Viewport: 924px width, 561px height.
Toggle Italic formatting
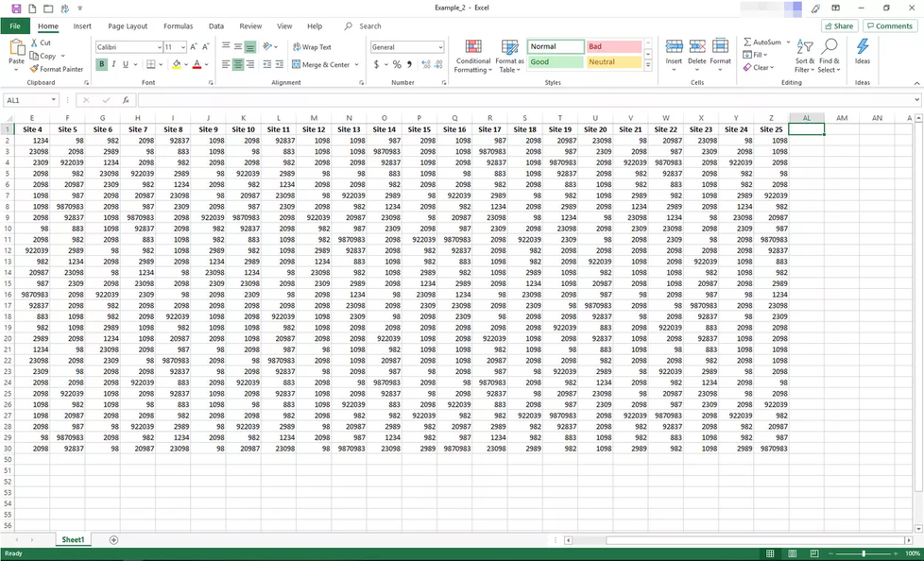114,65
